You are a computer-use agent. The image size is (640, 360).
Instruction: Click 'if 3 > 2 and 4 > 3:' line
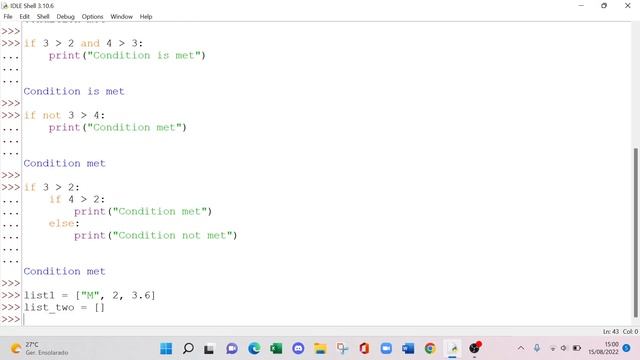[83, 43]
